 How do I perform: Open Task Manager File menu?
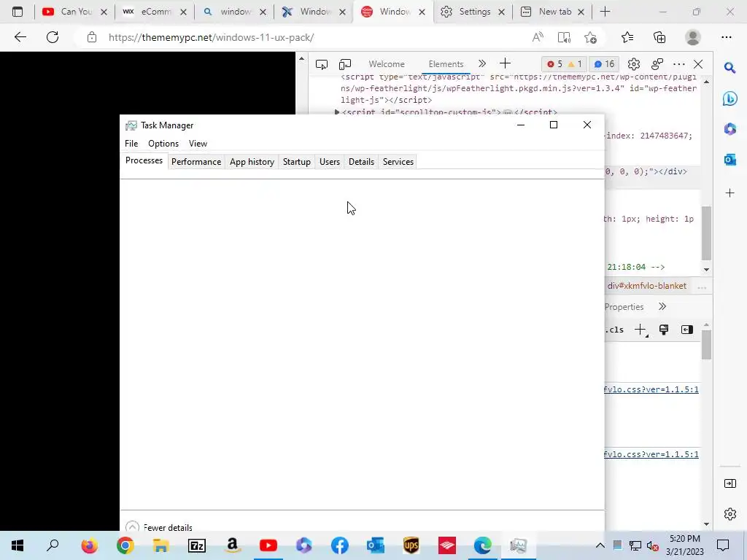[x=131, y=144]
